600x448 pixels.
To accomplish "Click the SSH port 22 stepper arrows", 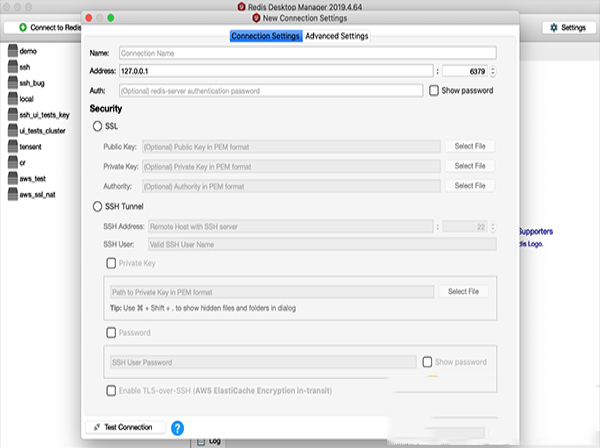I will click(x=492, y=227).
